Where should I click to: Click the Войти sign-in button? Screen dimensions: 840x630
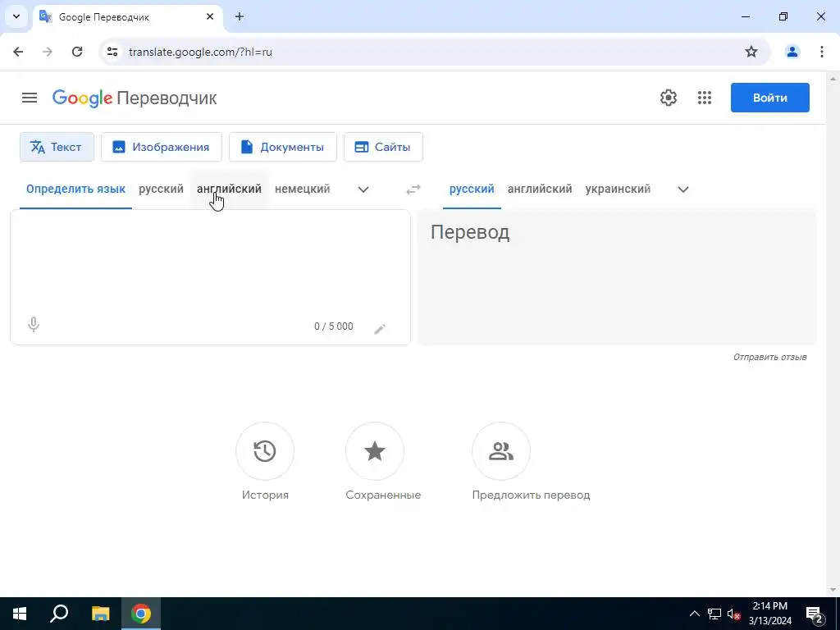point(769,98)
